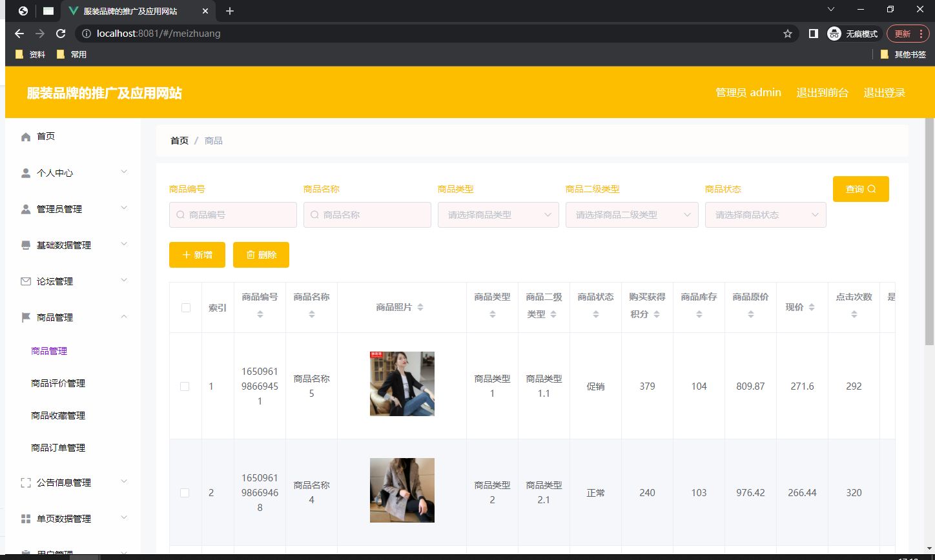Open 商品评价管理 in the sidebar
The width and height of the screenshot is (935, 560).
(x=58, y=383)
